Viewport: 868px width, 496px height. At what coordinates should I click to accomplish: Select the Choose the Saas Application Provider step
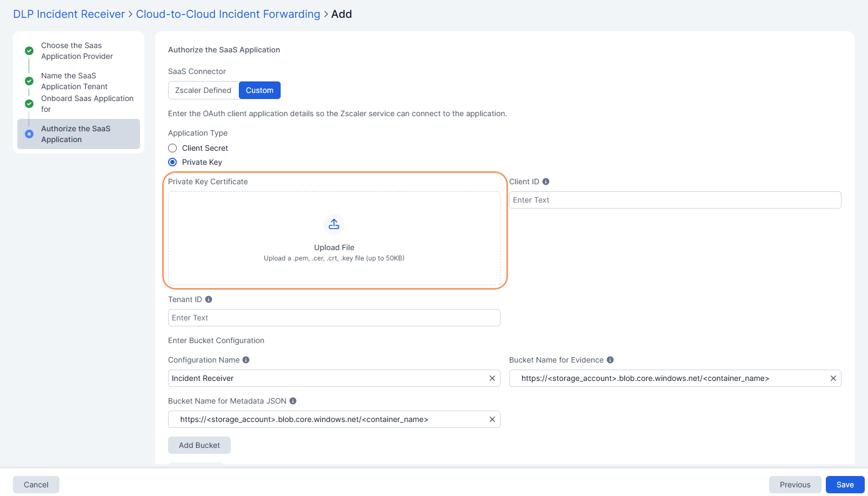pos(77,51)
